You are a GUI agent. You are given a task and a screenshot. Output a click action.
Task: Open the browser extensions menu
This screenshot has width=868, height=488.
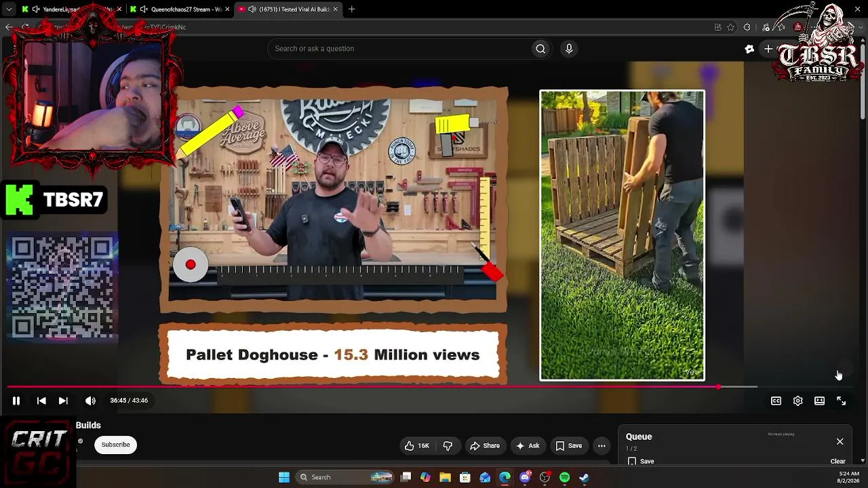(x=747, y=27)
